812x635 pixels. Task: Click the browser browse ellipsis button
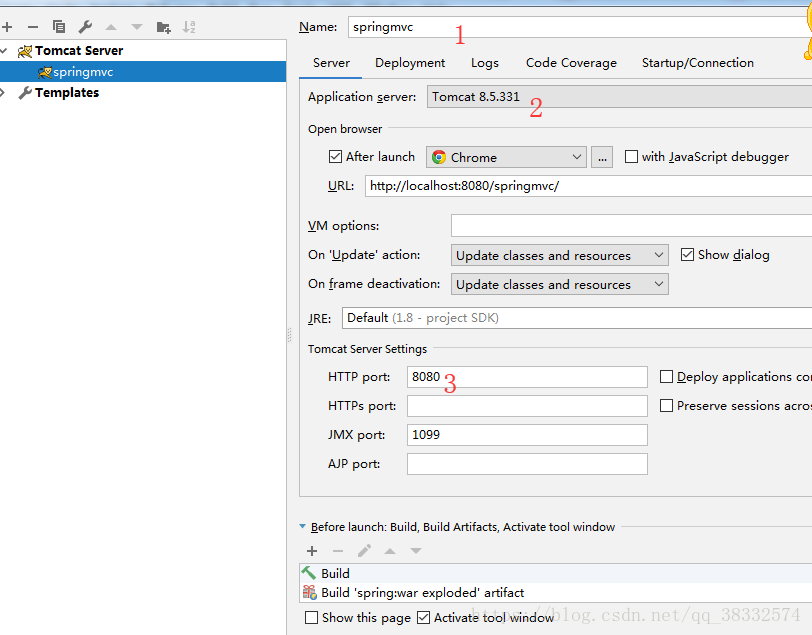[x=602, y=157]
